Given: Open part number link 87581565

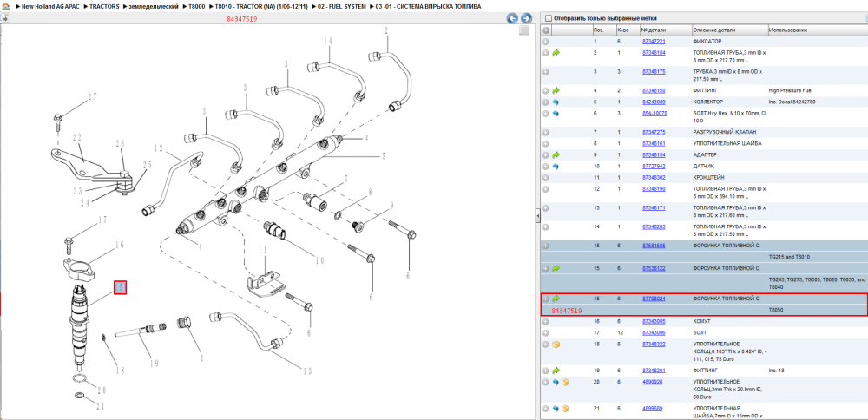Looking at the screenshot, I should click(x=654, y=246).
